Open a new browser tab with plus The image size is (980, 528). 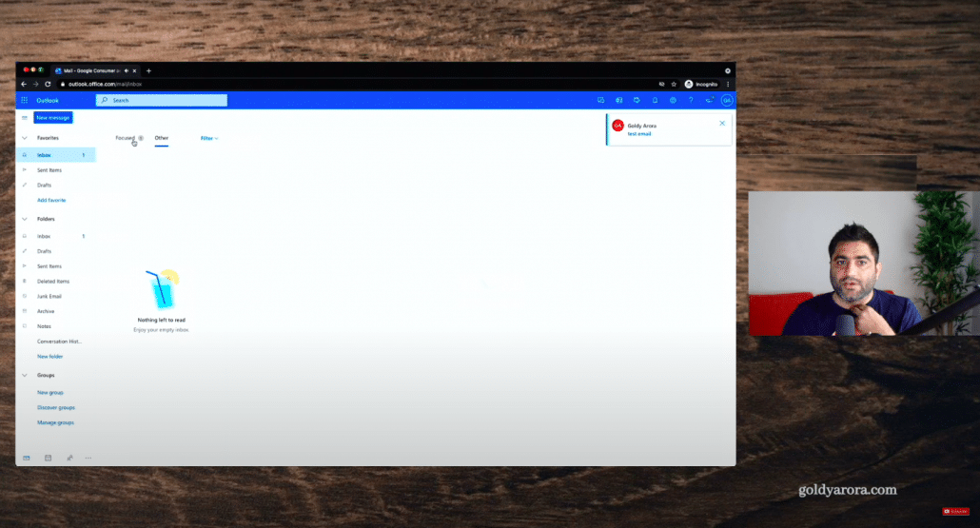[x=148, y=70]
